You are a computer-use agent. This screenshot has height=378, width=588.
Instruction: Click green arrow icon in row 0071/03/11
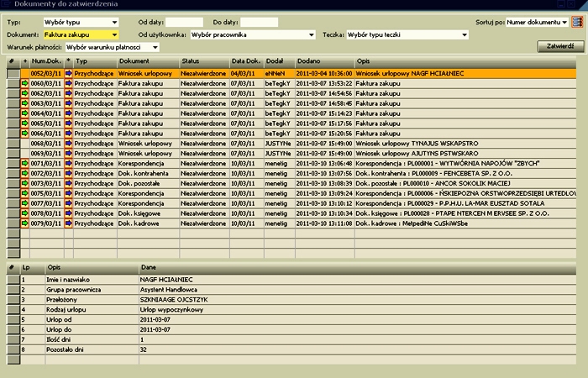[x=24, y=163]
